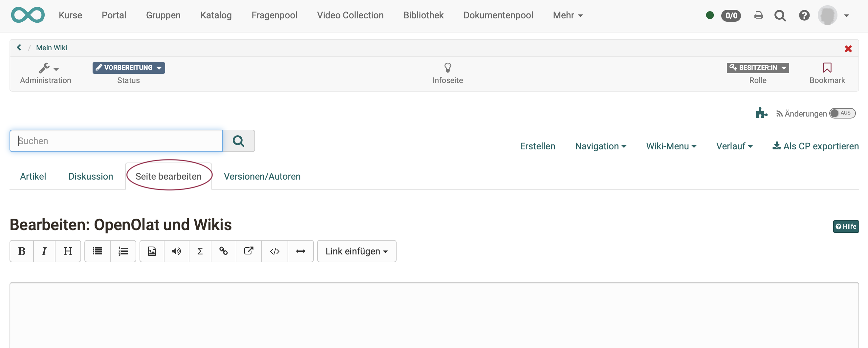Image resolution: width=868 pixels, height=348 pixels.
Task: Switch to the Diskussion tab
Action: click(91, 176)
